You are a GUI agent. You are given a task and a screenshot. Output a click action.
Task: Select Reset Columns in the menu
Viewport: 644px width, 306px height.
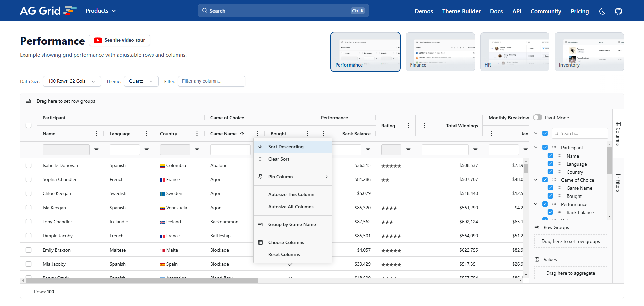tap(293, 254)
